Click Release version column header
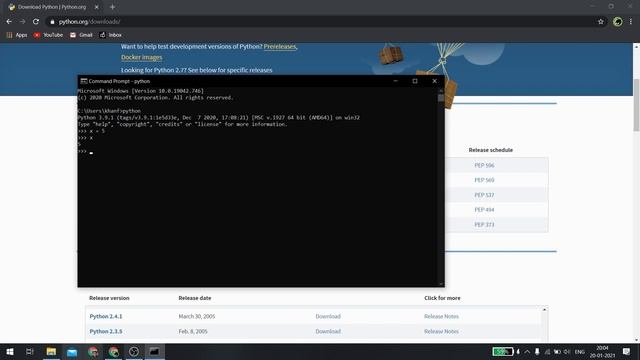This screenshot has height=360, width=640. point(109,298)
